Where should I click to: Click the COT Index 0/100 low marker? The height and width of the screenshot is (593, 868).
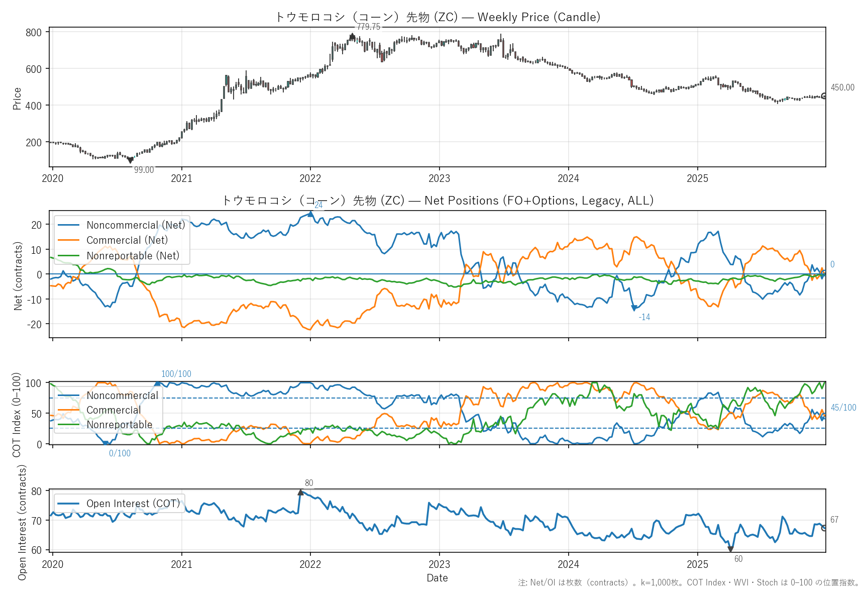pos(105,444)
